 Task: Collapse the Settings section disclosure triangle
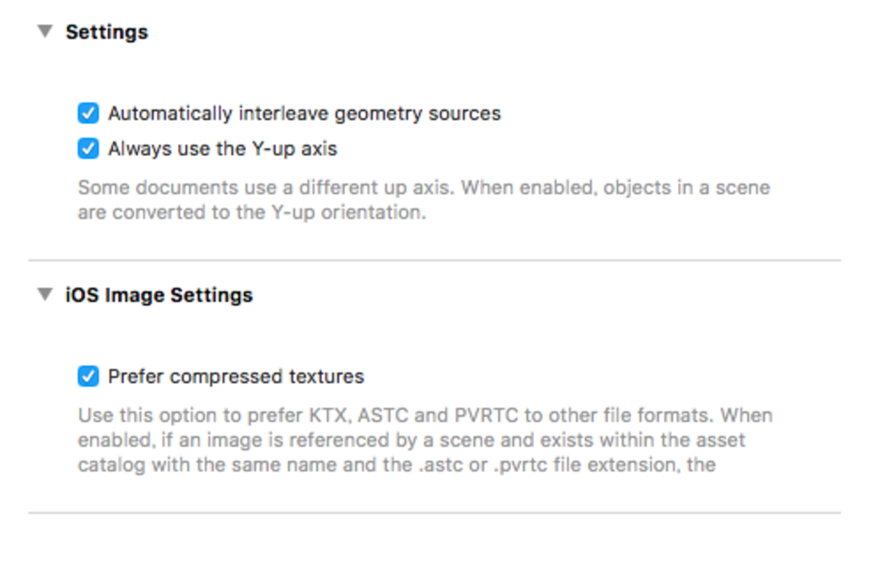tap(45, 31)
